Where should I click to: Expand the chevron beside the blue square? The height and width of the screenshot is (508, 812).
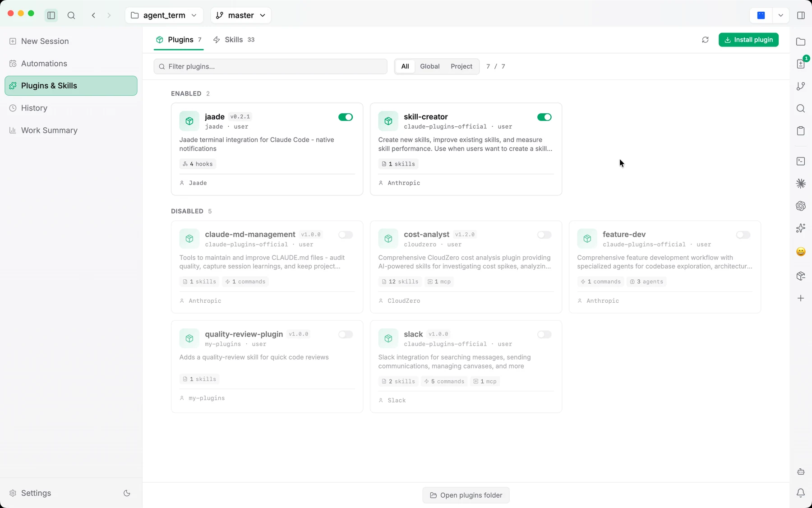click(x=780, y=15)
